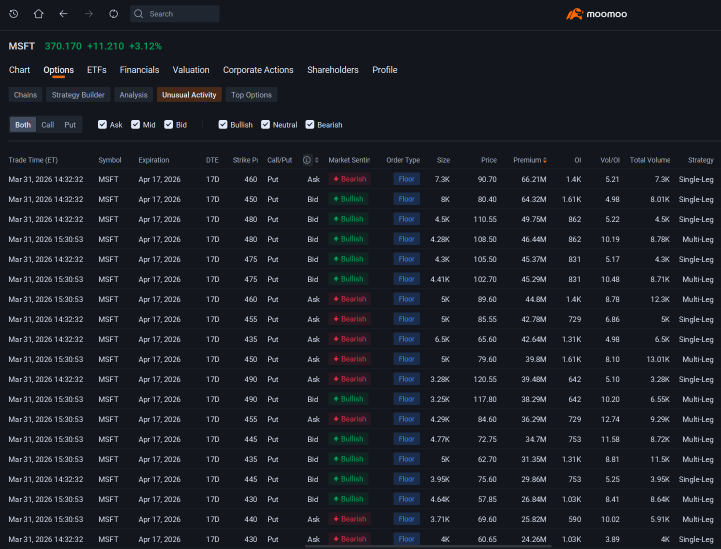This screenshot has width=721, height=549.
Task: Select the Unusual Activity sub-tab
Action: coord(189,95)
